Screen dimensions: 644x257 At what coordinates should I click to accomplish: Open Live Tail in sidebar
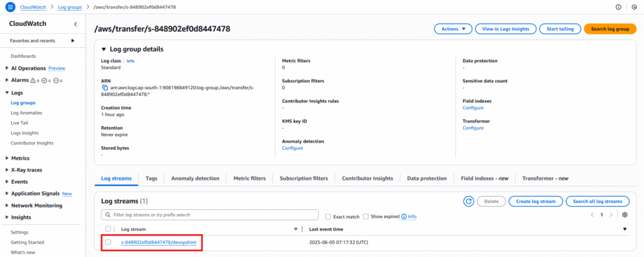click(x=19, y=123)
